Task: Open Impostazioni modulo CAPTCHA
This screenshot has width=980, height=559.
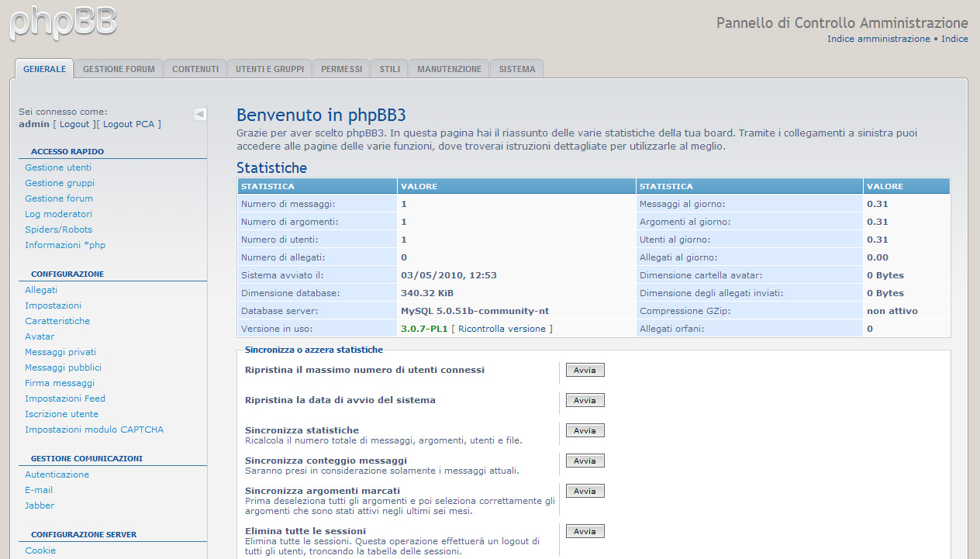Action: [x=94, y=430]
